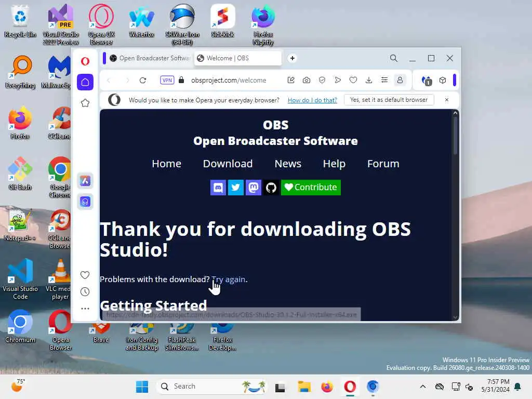532x399 pixels.
Task: Select Notepad++ desktop shortcut
Action: coord(20,224)
